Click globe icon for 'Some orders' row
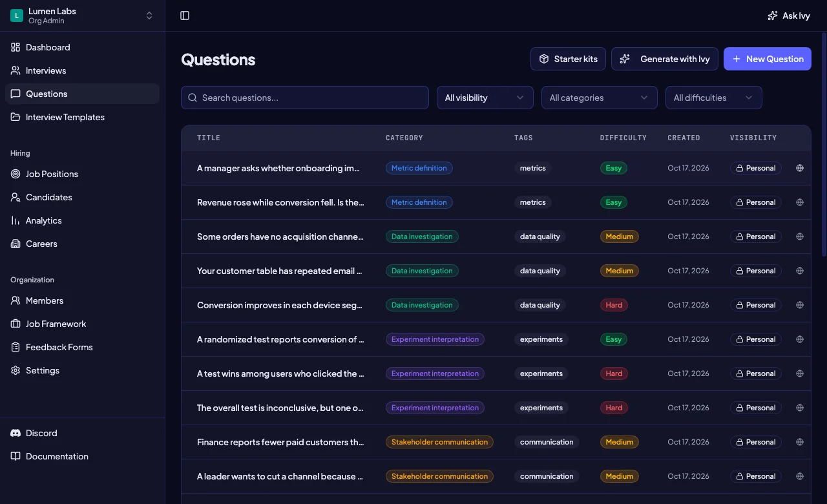 coord(800,236)
